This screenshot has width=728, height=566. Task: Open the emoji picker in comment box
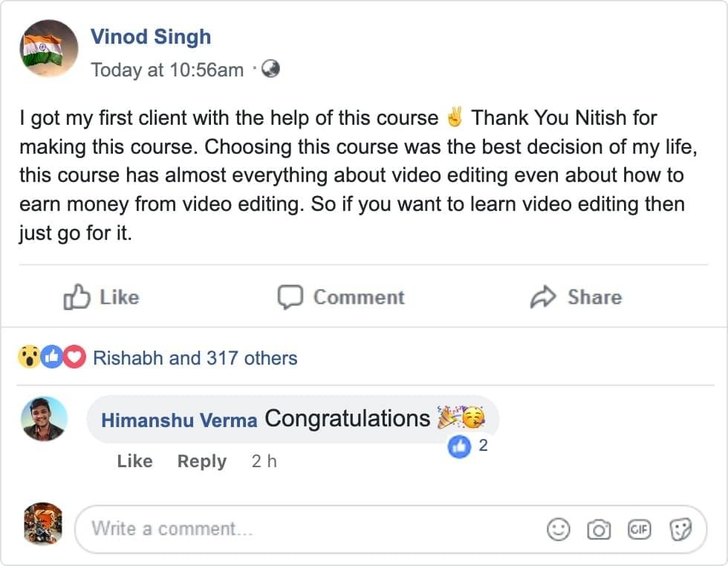pos(558,529)
